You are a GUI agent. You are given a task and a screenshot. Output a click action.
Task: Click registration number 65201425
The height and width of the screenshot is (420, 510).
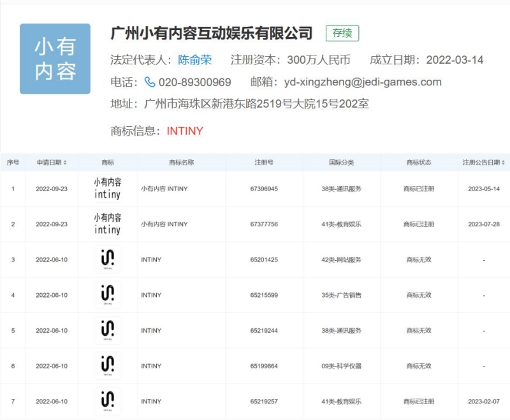pos(264,260)
